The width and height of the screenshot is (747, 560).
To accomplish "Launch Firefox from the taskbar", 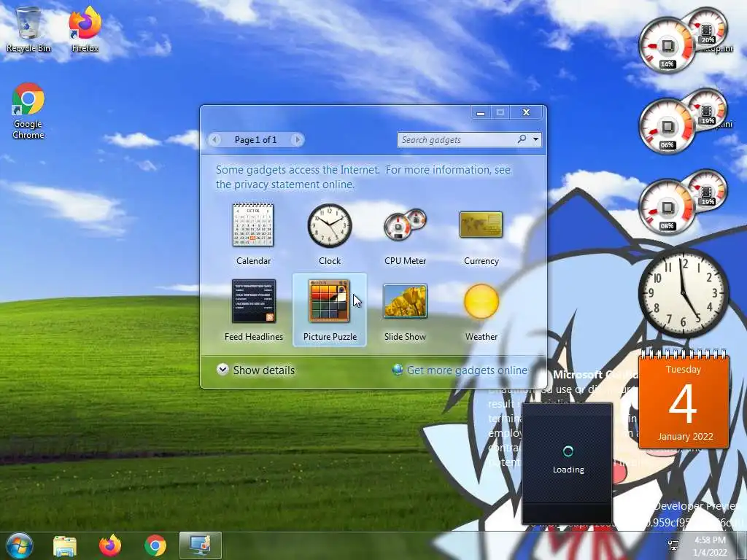I will pyautogui.click(x=110, y=546).
